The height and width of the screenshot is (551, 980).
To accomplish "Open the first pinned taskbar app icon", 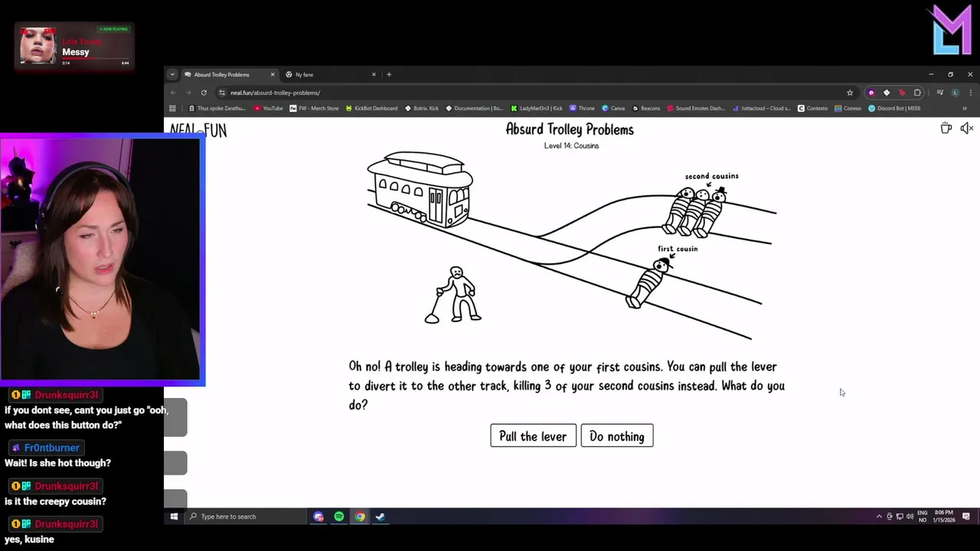I will click(318, 517).
